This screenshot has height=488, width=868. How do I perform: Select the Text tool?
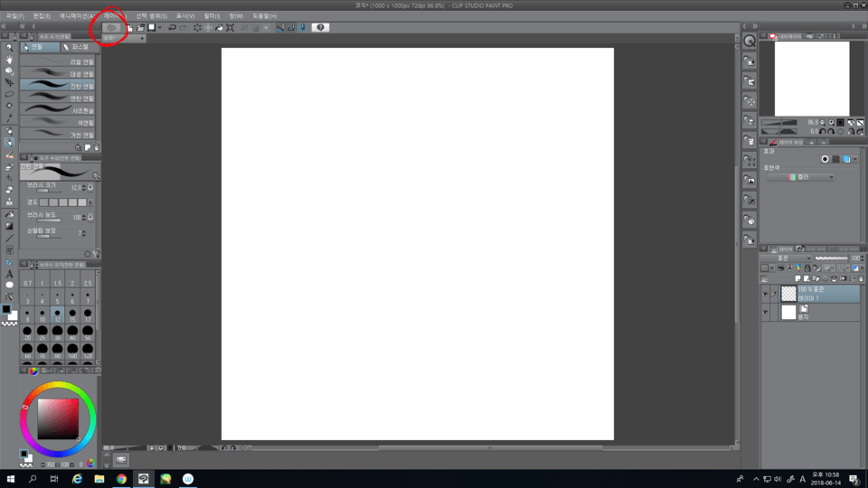tap(9, 274)
